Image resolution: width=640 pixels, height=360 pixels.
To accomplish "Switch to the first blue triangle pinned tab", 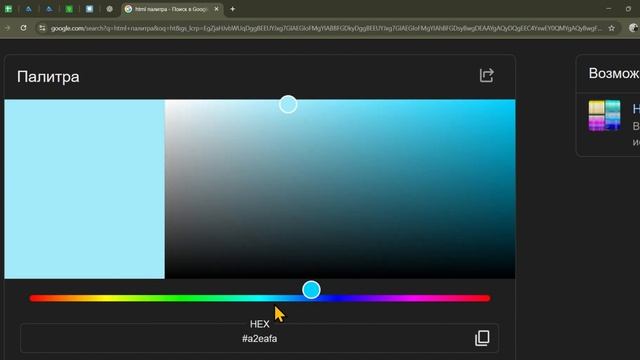I will pyautogui.click(x=28, y=9).
